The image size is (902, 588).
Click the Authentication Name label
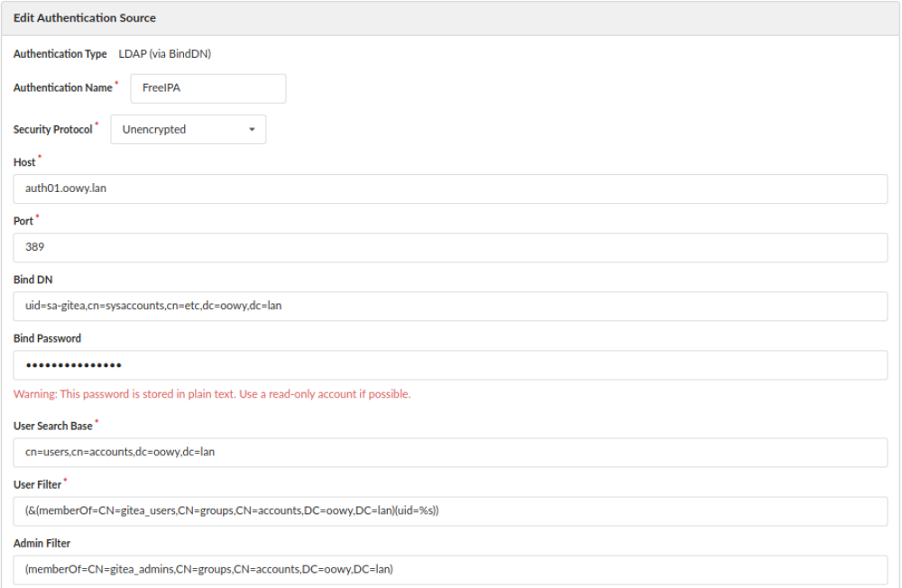coord(62,88)
